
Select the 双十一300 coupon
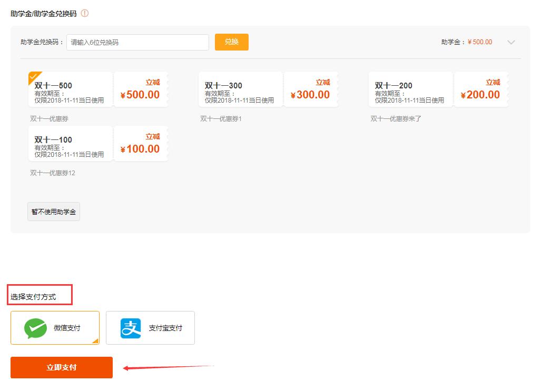[x=240, y=88]
